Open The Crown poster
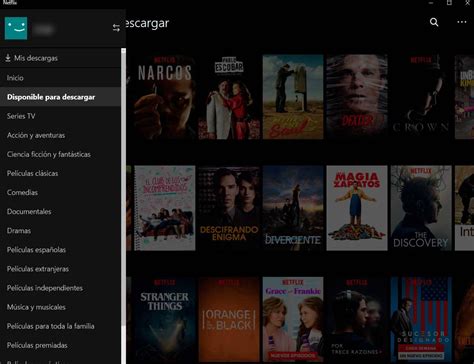Screen dimensions: 474x364 421,97
